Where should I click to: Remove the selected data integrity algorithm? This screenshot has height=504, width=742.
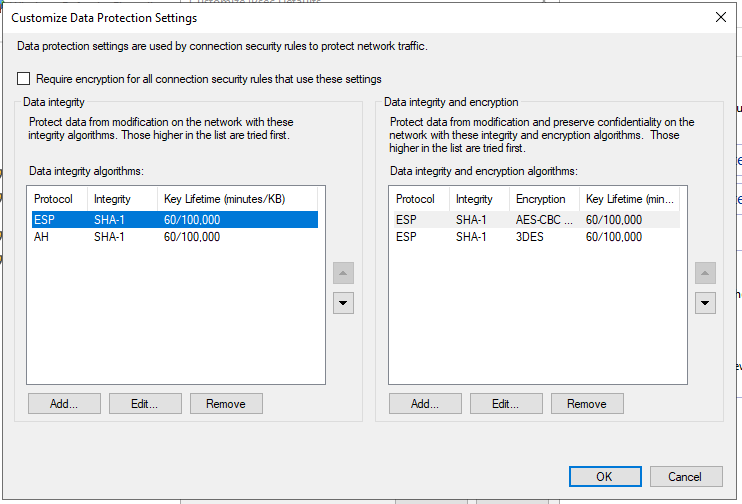[225, 404]
